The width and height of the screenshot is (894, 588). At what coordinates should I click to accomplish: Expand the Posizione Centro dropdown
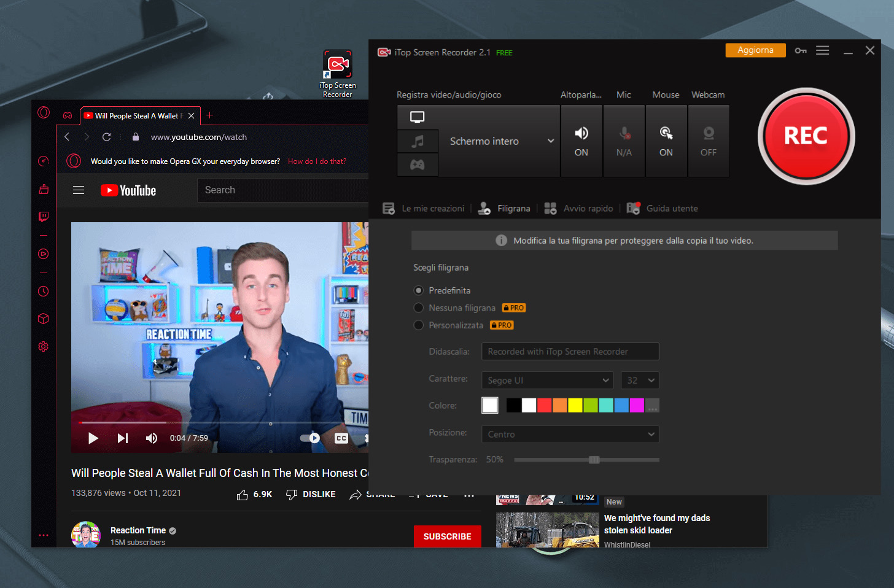pyautogui.click(x=570, y=435)
